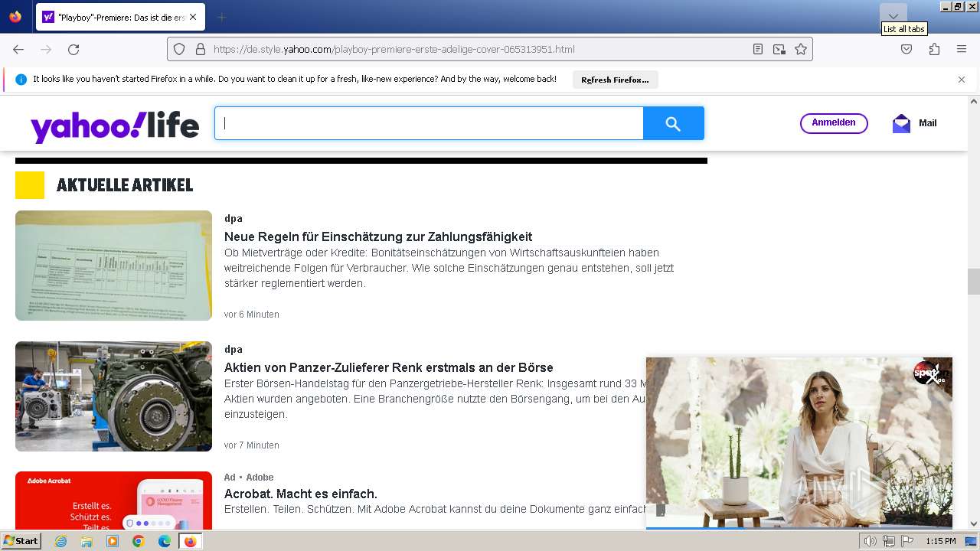This screenshot has height=551, width=980.
Task: Seek in the video progress bar
Action: point(799,527)
